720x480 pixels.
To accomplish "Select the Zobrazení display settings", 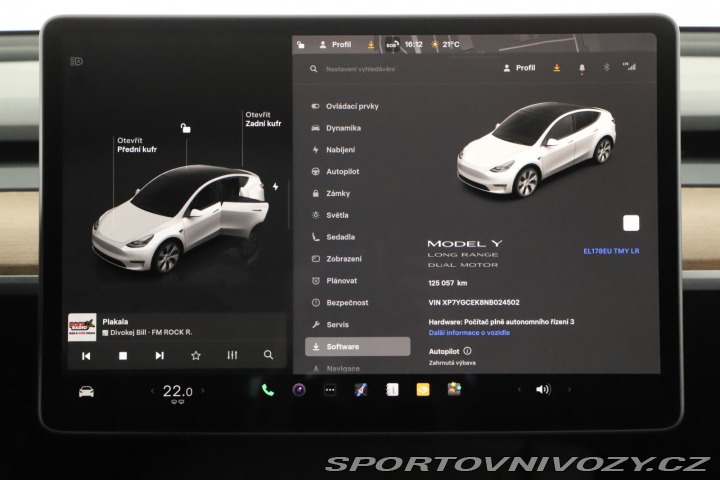I will click(337, 259).
